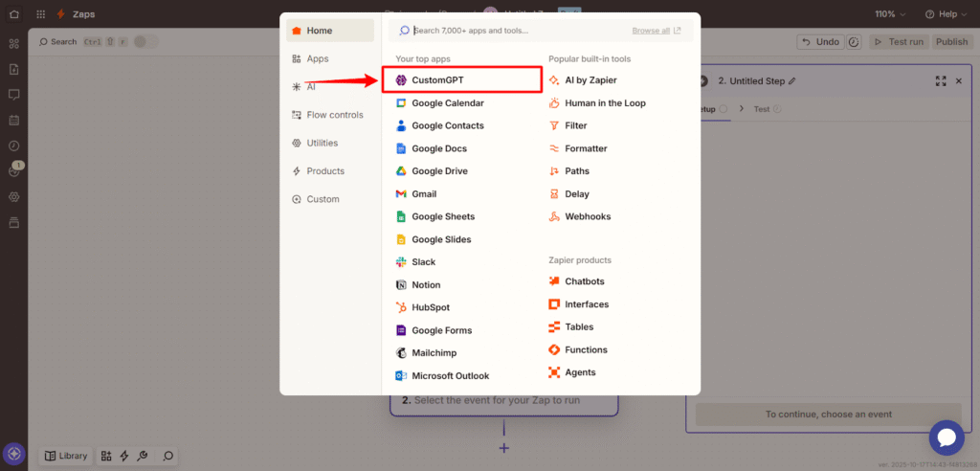Select Slack from top apps
980x471 pixels.
point(415,262)
